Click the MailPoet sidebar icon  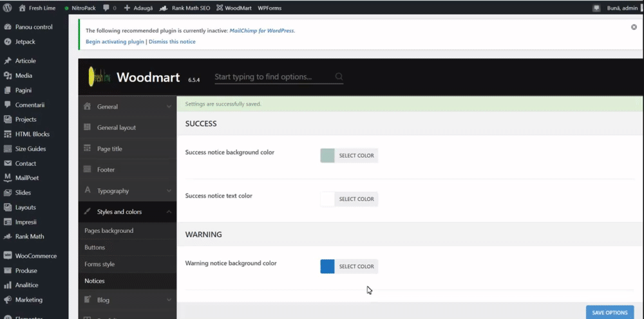coord(7,178)
